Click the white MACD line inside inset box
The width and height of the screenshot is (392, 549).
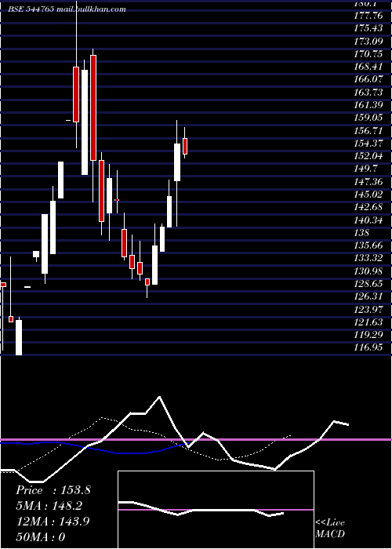tap(201, 508)
